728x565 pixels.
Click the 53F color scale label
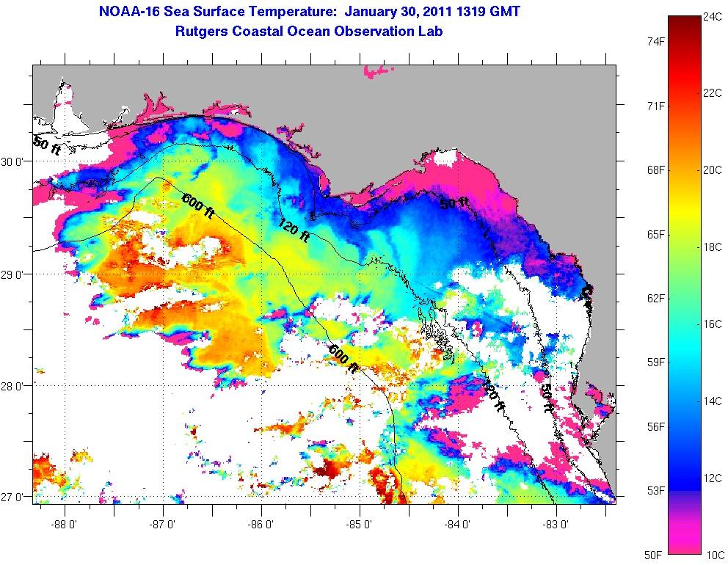click(x=656, y=491)
